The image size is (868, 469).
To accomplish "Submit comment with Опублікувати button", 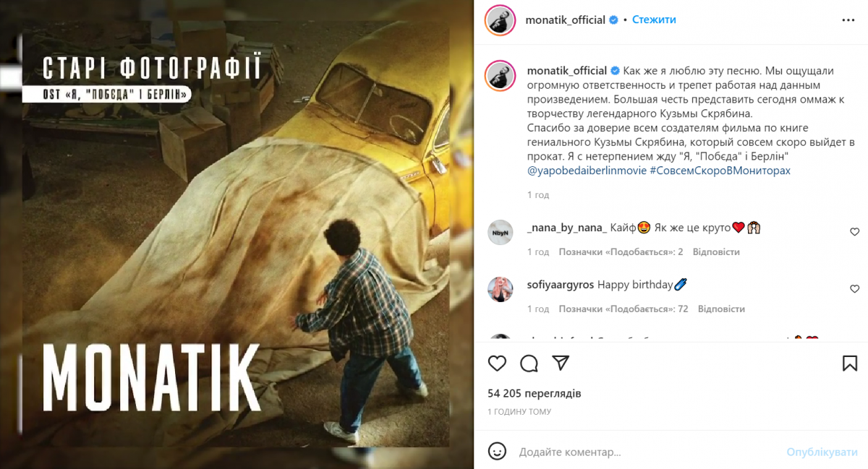I will (822, 452).
